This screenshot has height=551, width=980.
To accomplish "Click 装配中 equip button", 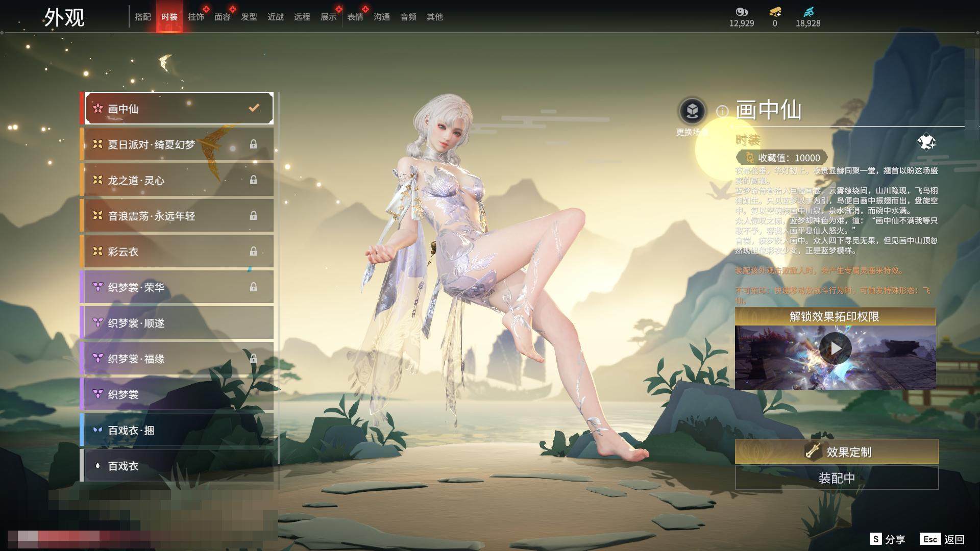I will (837, 478).
